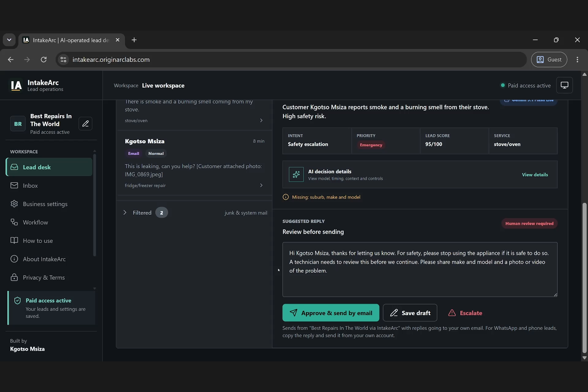The height and width of the screenshot is (392, 588).
Task: Click the junk & system mail label
Action: pos(246,213)
